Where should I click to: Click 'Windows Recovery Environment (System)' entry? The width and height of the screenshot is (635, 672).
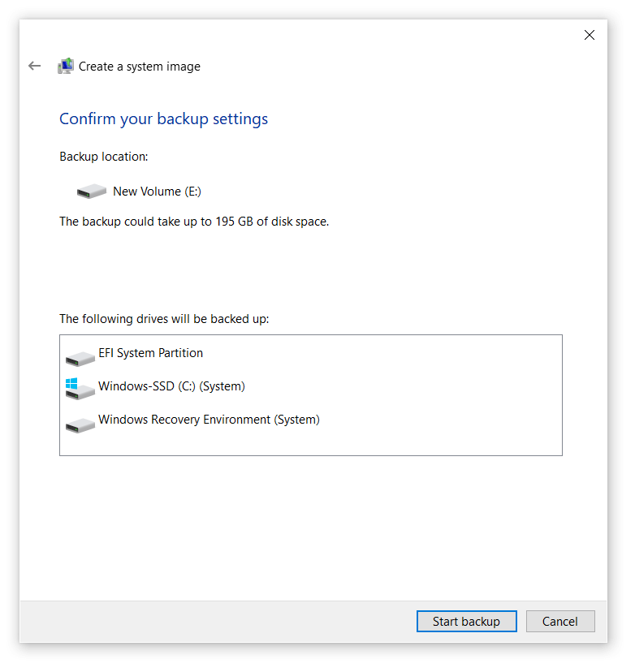point(209,420)
